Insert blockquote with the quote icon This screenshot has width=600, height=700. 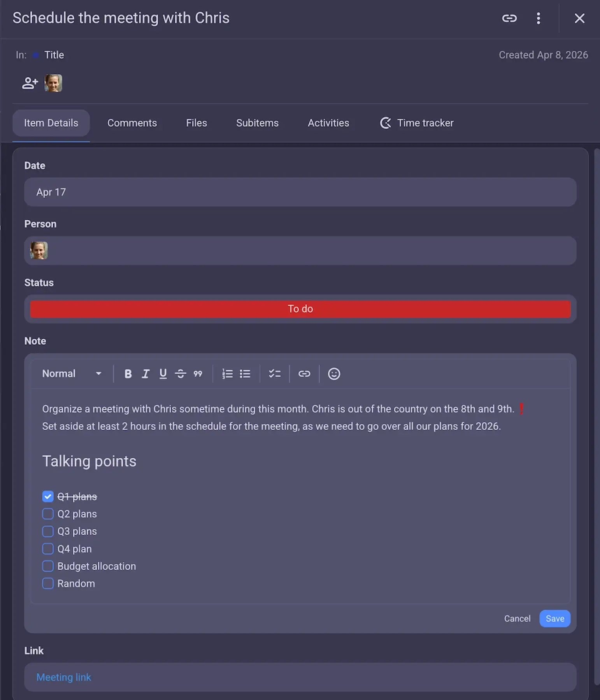click(x=198, y=374)
